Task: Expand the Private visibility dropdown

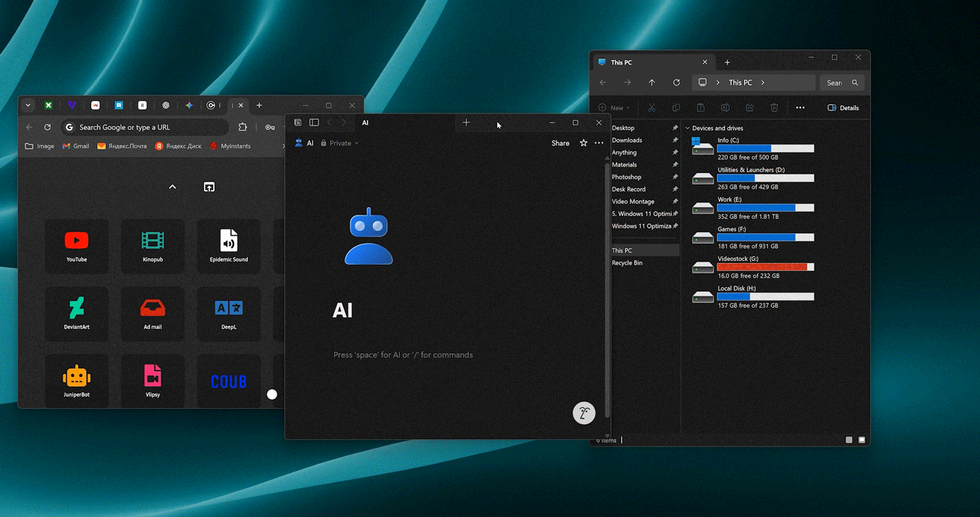Action: (340, 143)
